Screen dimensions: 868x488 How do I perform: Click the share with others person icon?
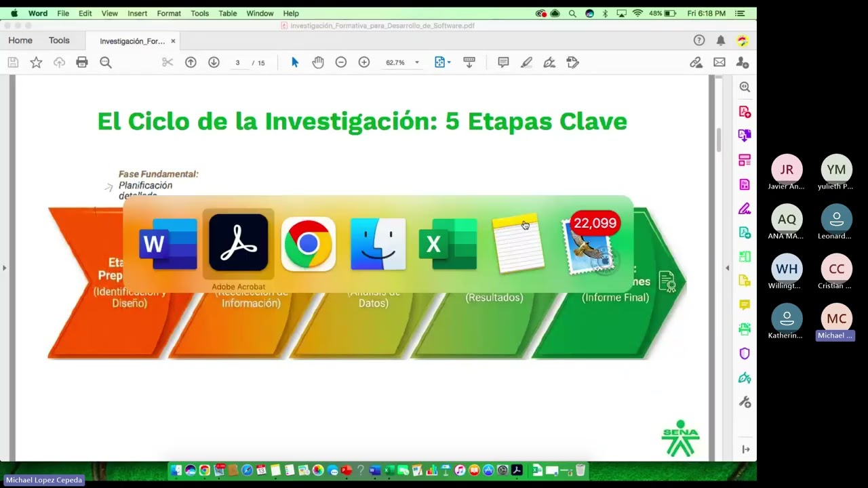point(743,62)
